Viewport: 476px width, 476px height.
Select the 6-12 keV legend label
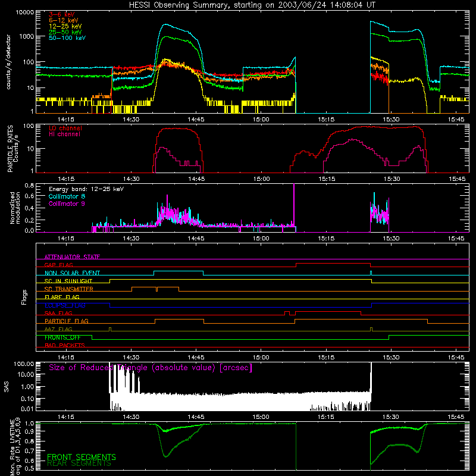pyautogui.click(x=64, y=20)
